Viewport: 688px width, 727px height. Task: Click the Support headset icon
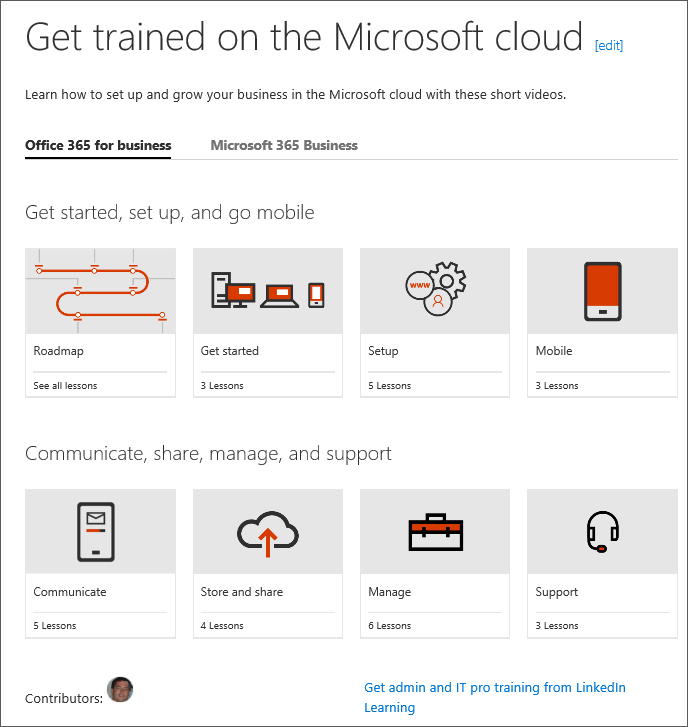point(602,531)
